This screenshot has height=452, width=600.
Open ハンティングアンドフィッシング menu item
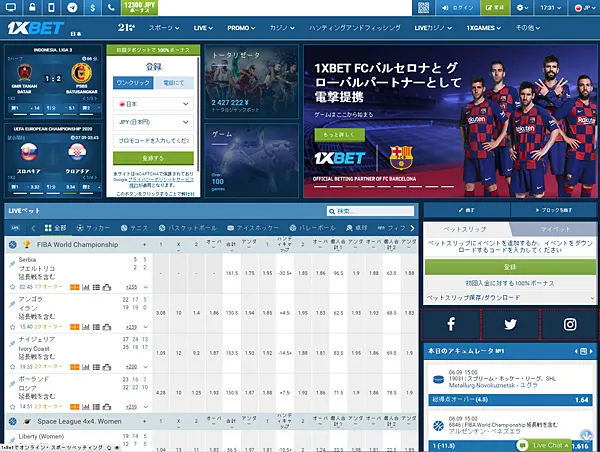point(355,28)
